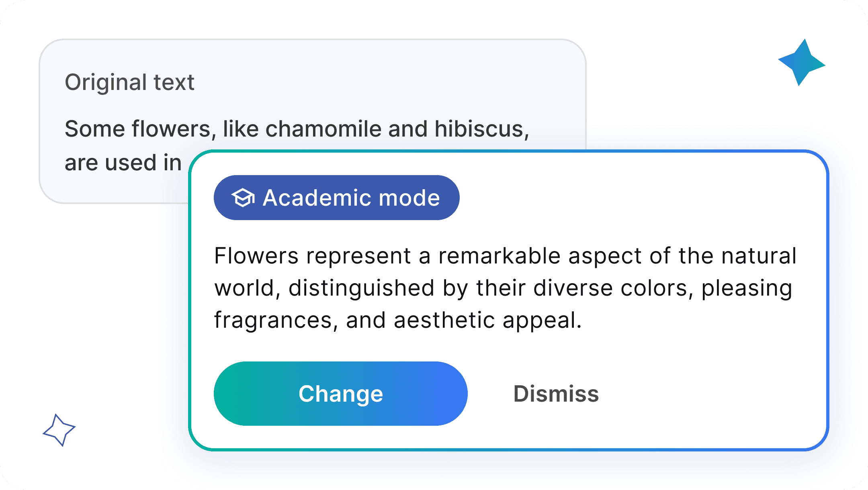Dismiss the academic rewrite suggestion

coord(556,394)
